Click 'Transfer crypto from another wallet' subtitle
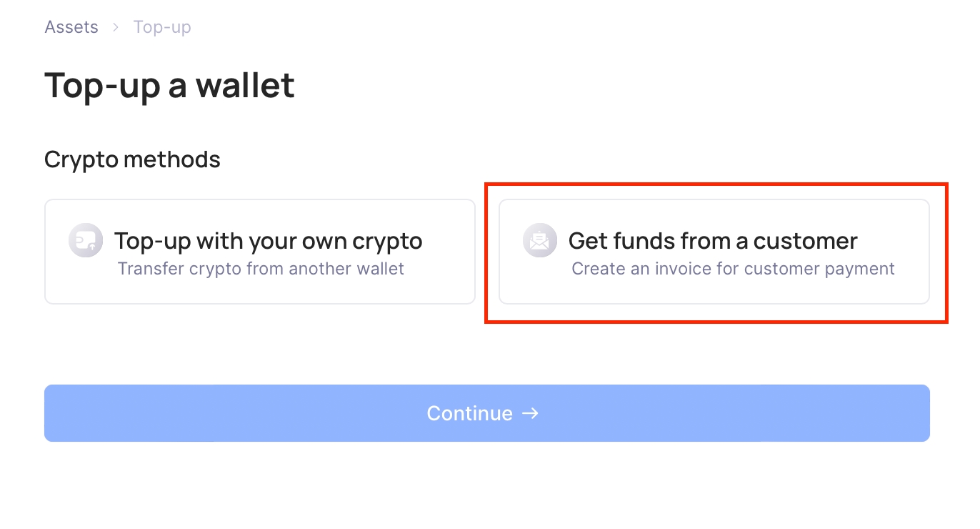 tap(261, 269)
